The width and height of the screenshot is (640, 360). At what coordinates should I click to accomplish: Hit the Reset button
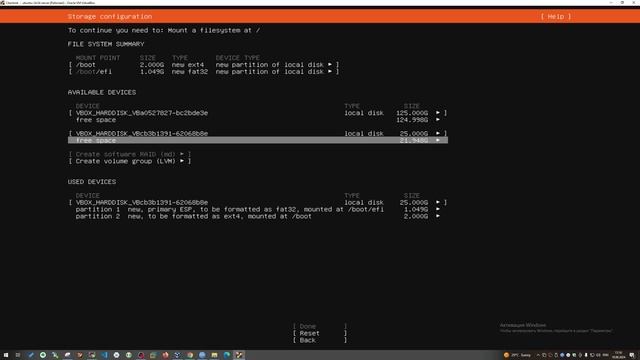coord(320,333)
